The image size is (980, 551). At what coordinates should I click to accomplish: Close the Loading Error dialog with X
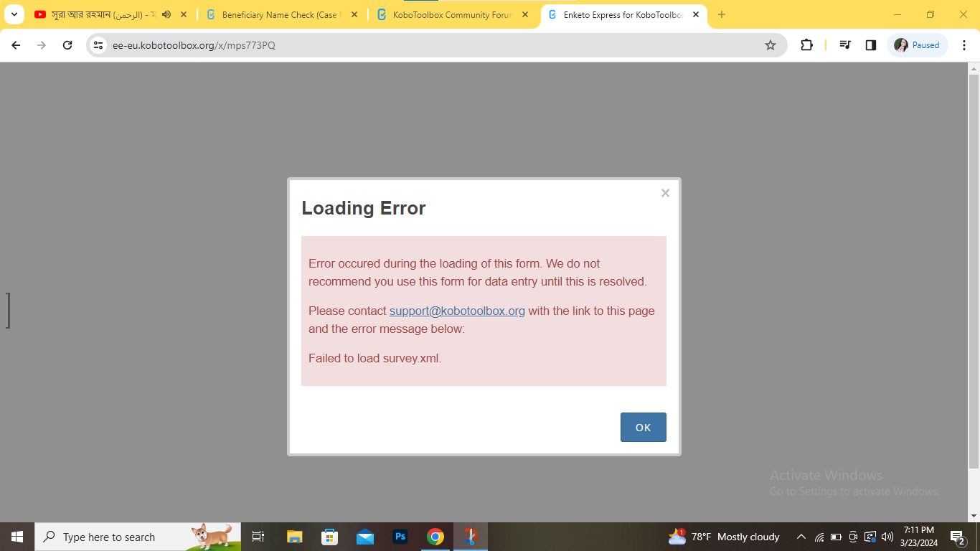click(665, 193)
